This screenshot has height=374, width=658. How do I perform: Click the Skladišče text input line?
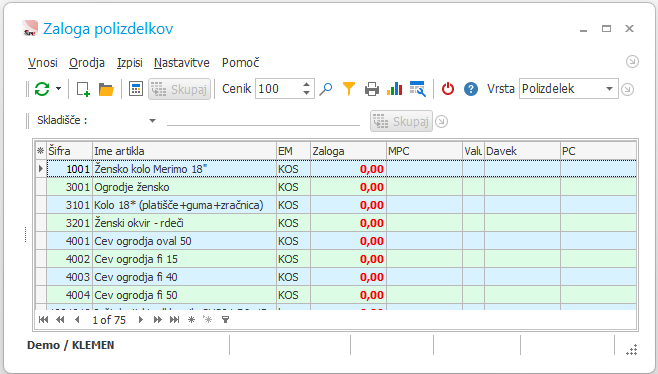pyautogui.click(x=264, y=120)
